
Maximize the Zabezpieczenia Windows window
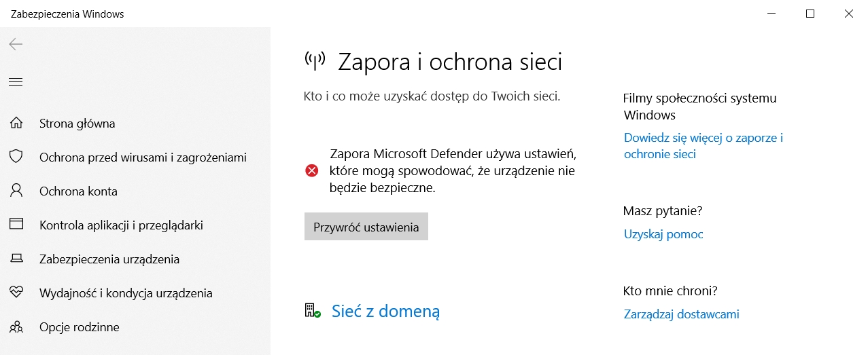[x=810, y=14]
